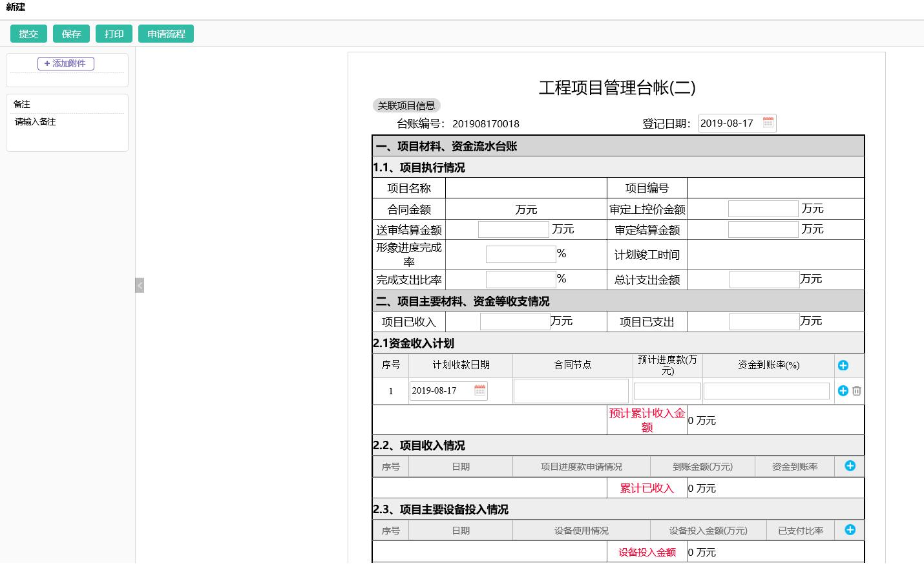Open calendar picker in 计划收款日期 row

point(479,390)
